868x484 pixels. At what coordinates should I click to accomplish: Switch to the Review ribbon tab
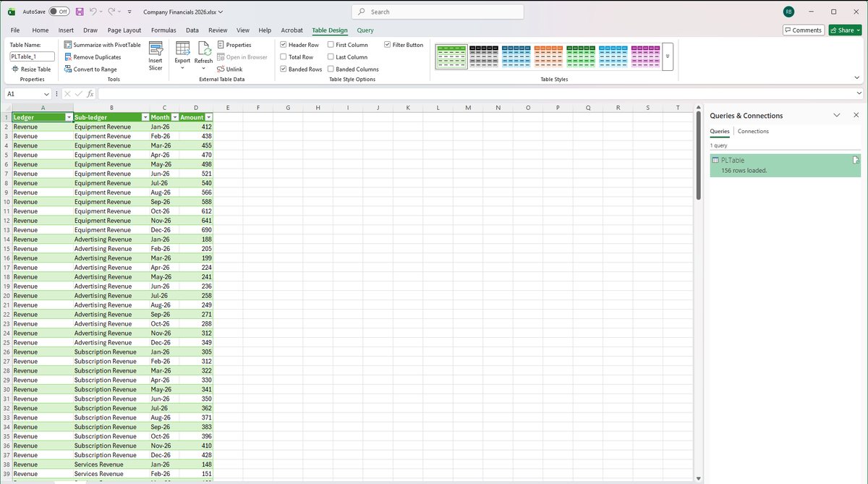point(218,30)
